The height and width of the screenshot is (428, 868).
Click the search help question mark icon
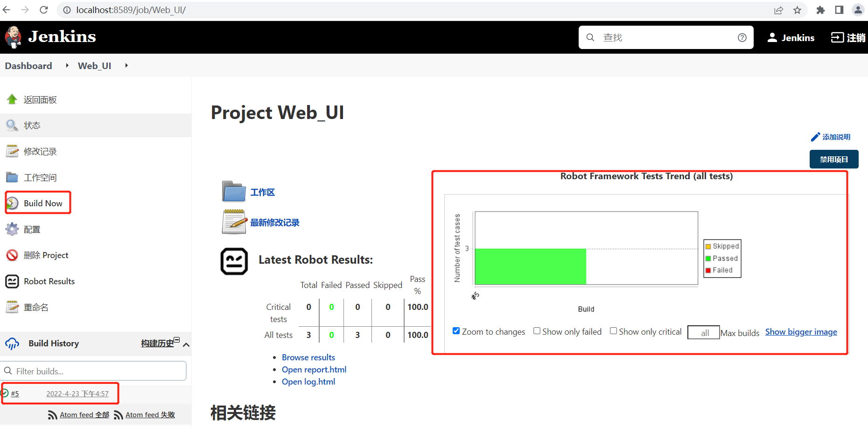coord(742,37)
